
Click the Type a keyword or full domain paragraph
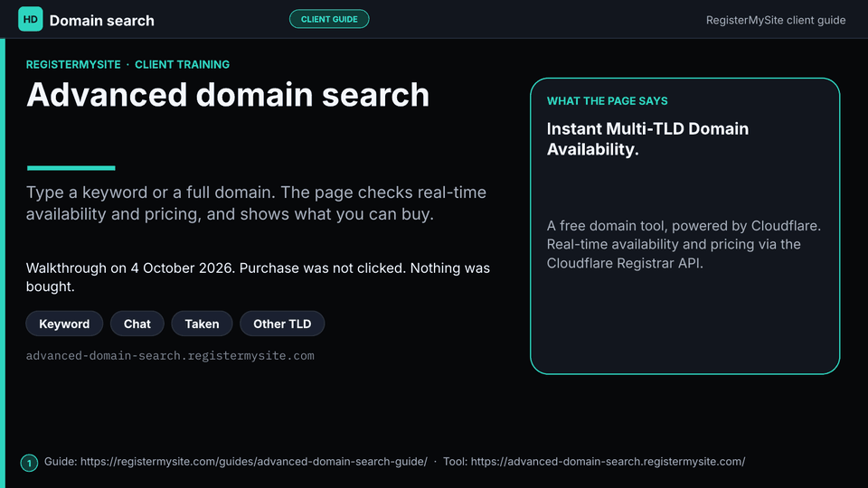(x=256, y=203)
